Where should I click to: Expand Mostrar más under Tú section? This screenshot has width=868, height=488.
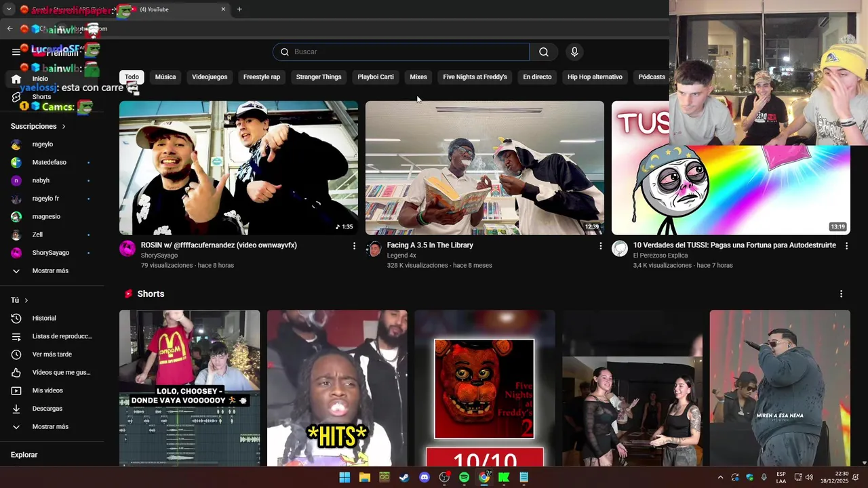50,427
